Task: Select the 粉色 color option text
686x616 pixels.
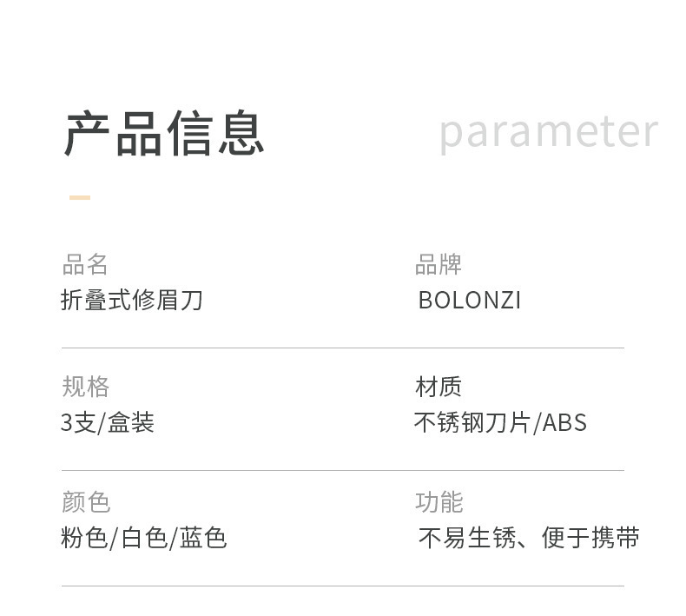Action: (83, 539)
